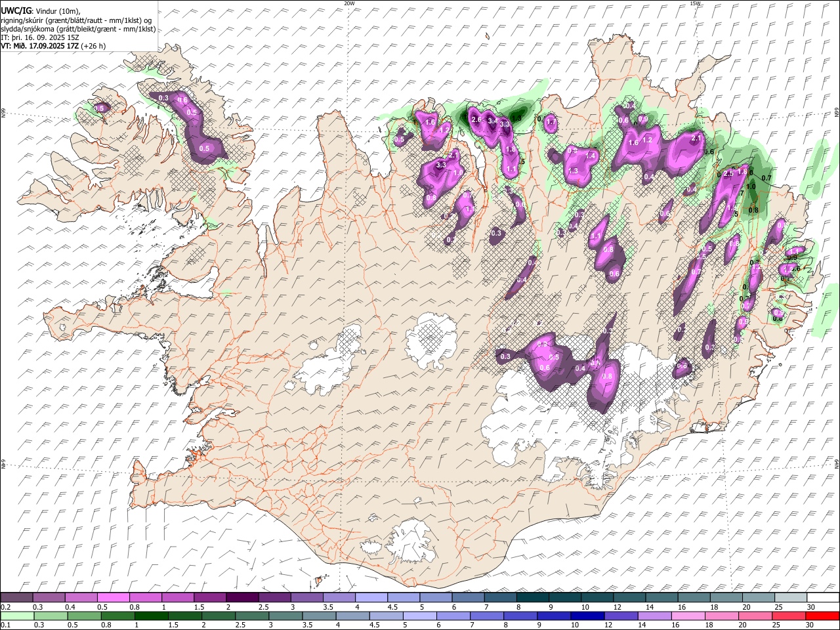Click the dark green swatch after 1 in the rain scale
Image resolution: width=840 pixels, height=630 pixels.
click(x=151, y=616)
